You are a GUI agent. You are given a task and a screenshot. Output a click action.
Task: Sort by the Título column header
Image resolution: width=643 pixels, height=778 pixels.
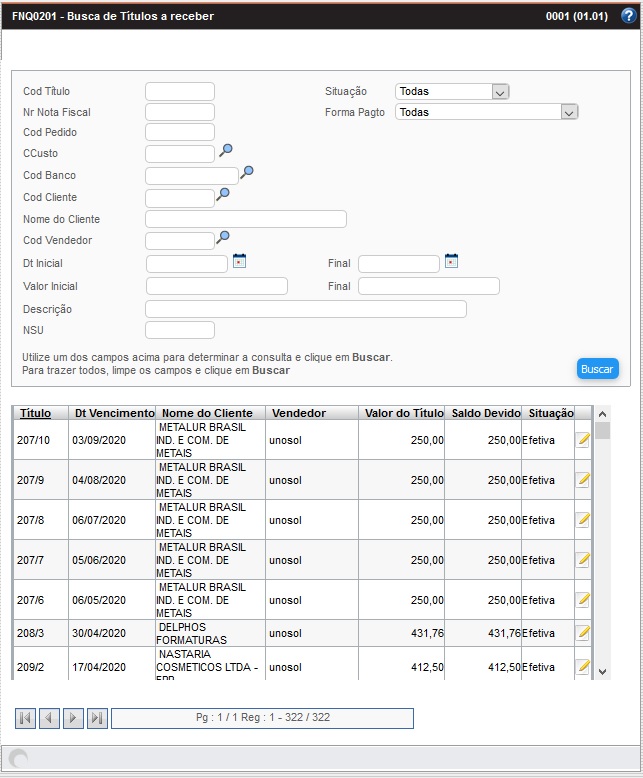35,413
